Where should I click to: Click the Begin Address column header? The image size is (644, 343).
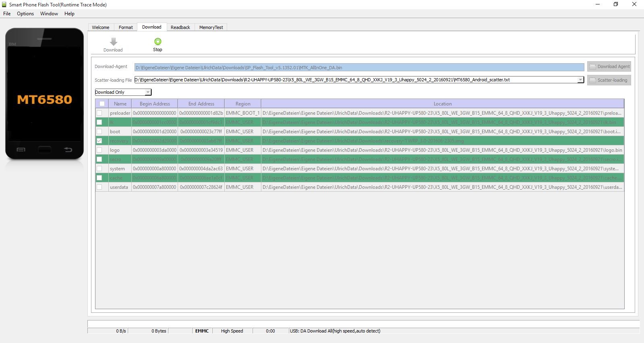pyautogui.click(x=155, y=104)
